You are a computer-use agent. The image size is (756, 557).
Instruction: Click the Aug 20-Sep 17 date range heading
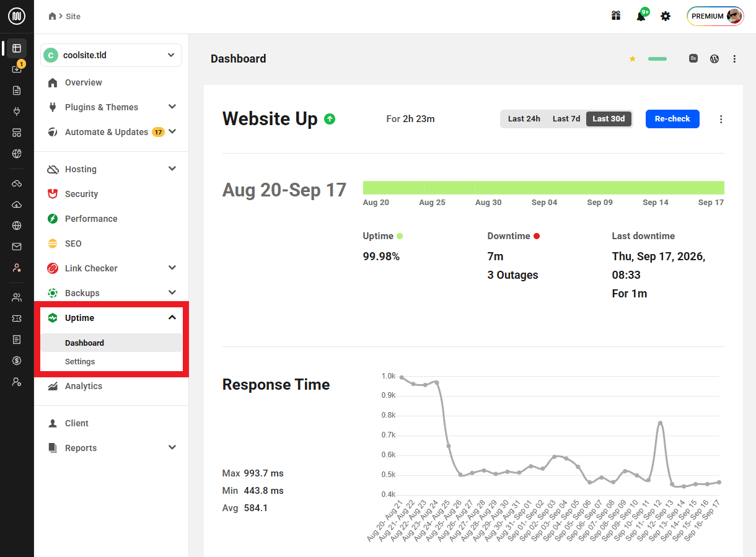click(284, 190)
